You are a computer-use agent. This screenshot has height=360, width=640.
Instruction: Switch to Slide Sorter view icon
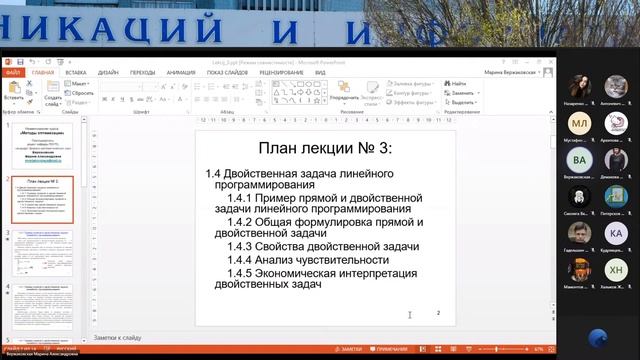438,349
